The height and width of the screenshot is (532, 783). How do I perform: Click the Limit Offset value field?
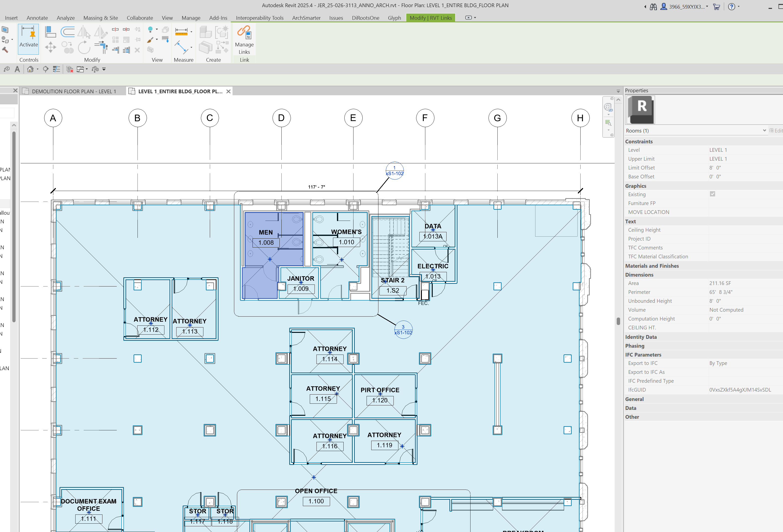741,168
